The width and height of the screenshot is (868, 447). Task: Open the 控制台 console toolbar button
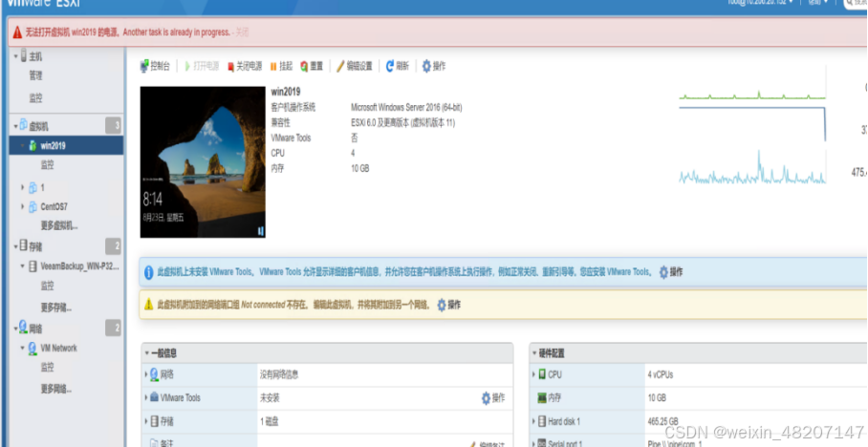[x=155, y=66]
